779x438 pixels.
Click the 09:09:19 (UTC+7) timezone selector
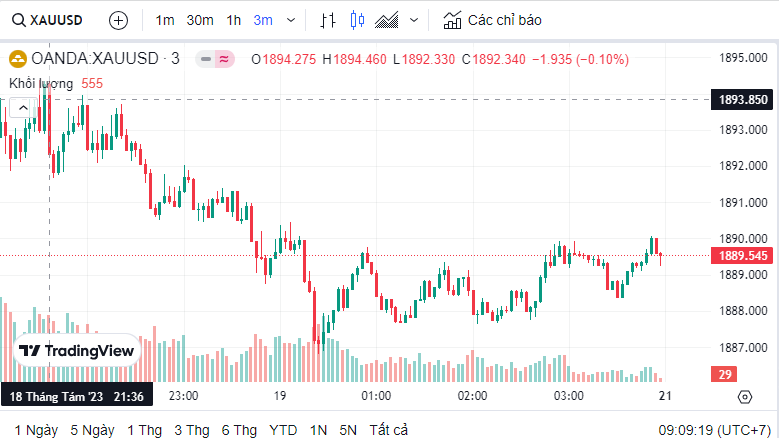[x=711, y=430]
